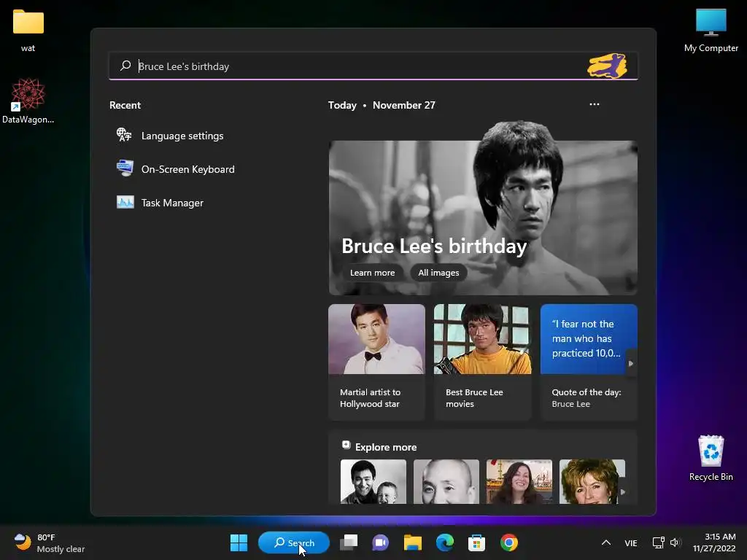Open the volume tray icon
Viewport: 747px width, 560px height.
click(676, 542)
